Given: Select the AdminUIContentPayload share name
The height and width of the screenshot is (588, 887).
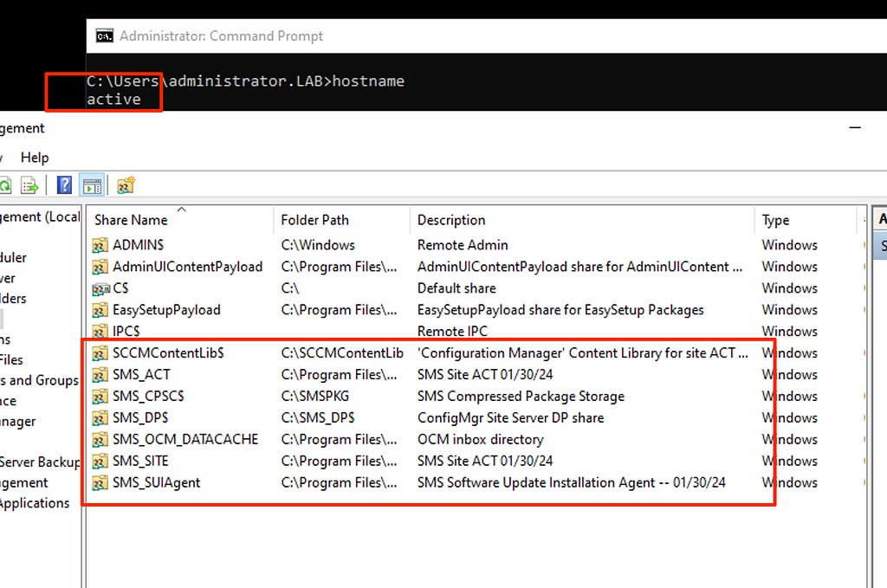Looking at the screenshot, I should click(187, 267).
